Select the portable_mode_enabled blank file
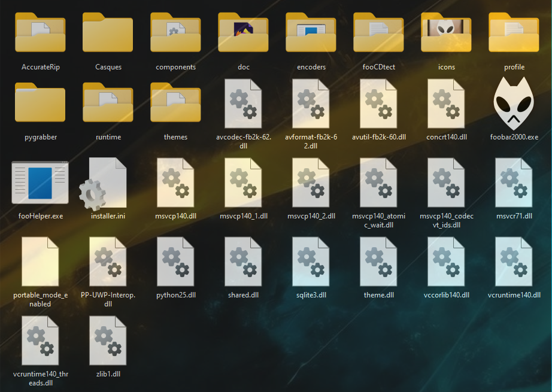The image size is (552, 392). (x=40, y=262)
